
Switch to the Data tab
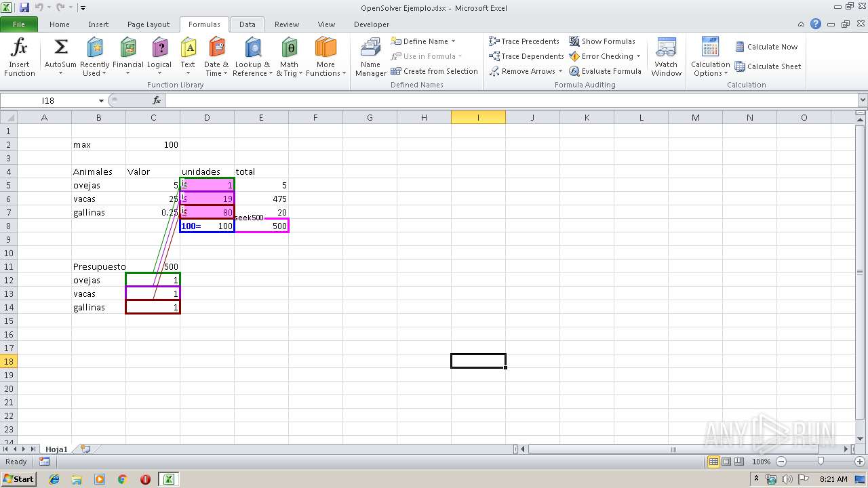pyautogui.click(x=248, y=24)
